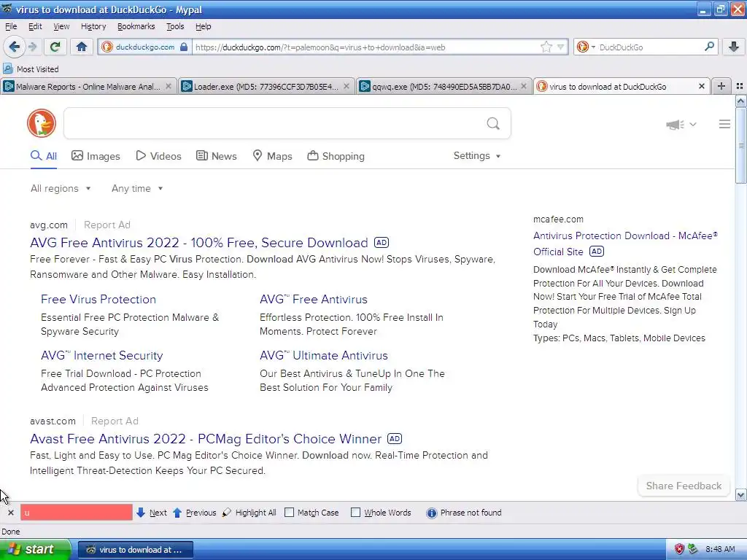This screenshot has height=560, width=747.
Task: Click Report Ad next to avg.com
Action: (x=107, y=225)
